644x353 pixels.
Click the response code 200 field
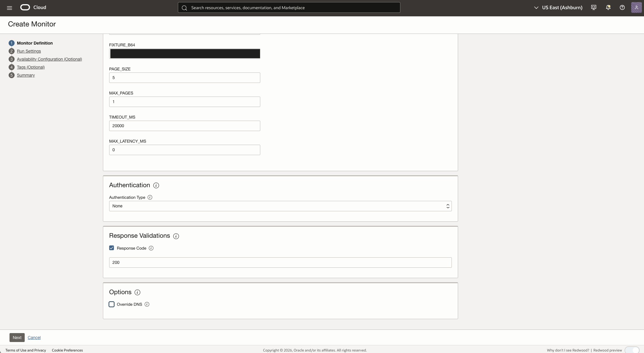[280, 263]
